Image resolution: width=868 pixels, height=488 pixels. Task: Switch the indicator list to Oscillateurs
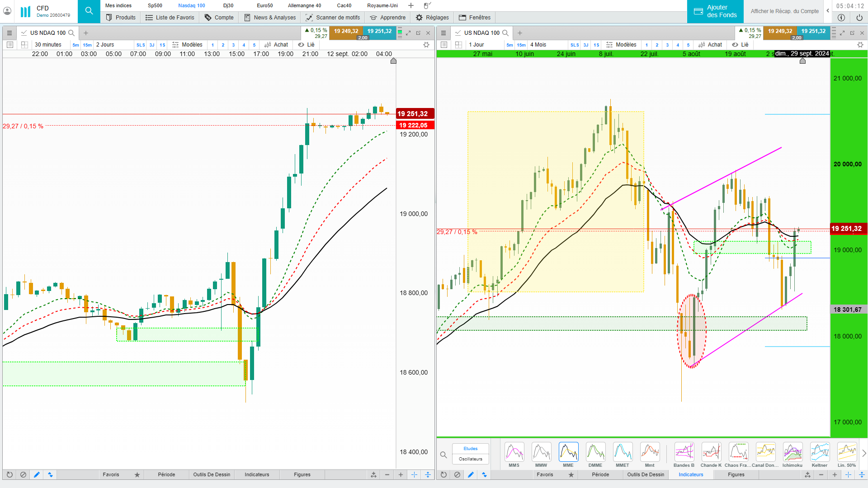pyautogui.click(x=470, y=459)
